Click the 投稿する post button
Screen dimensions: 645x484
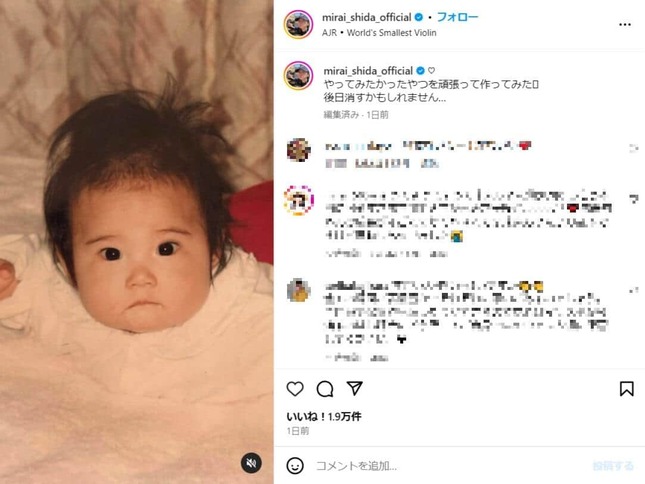tap(613, 466)
